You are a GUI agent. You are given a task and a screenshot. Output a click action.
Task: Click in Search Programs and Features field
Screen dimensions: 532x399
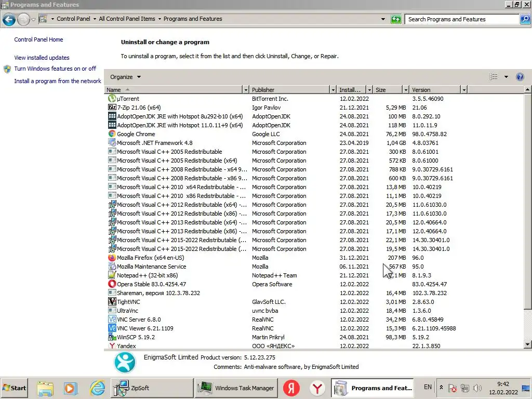(462, 19)
